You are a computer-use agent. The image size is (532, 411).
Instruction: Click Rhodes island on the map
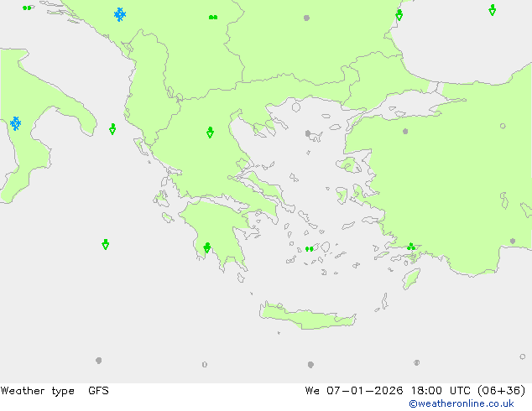(411, 278)
